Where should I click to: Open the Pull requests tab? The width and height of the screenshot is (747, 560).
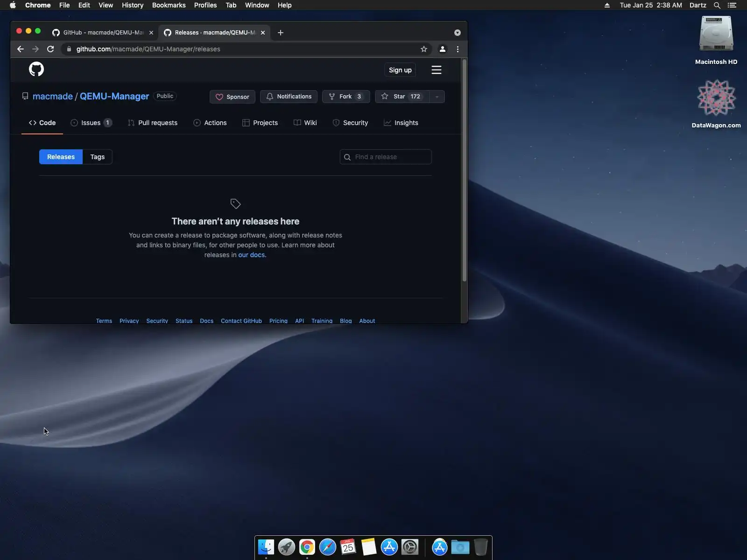153,123
